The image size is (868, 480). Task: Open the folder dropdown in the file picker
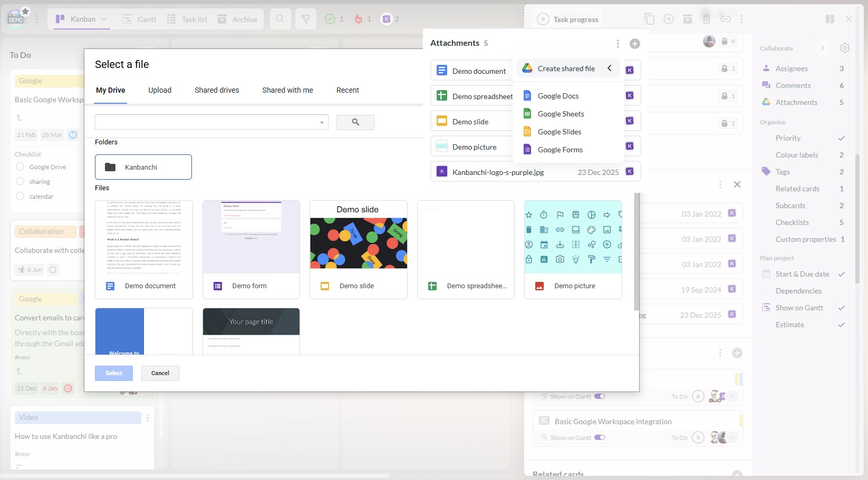pos(321,122)
